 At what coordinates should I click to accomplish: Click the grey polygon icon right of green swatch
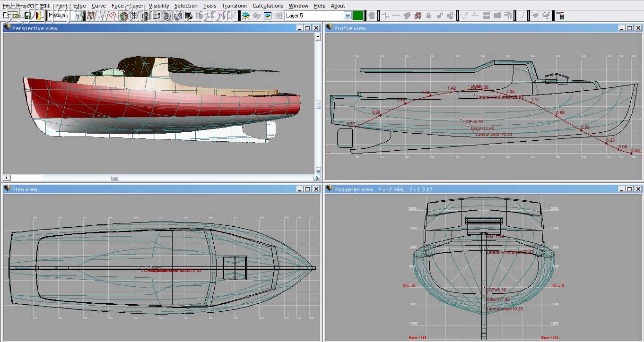[372, 16]
